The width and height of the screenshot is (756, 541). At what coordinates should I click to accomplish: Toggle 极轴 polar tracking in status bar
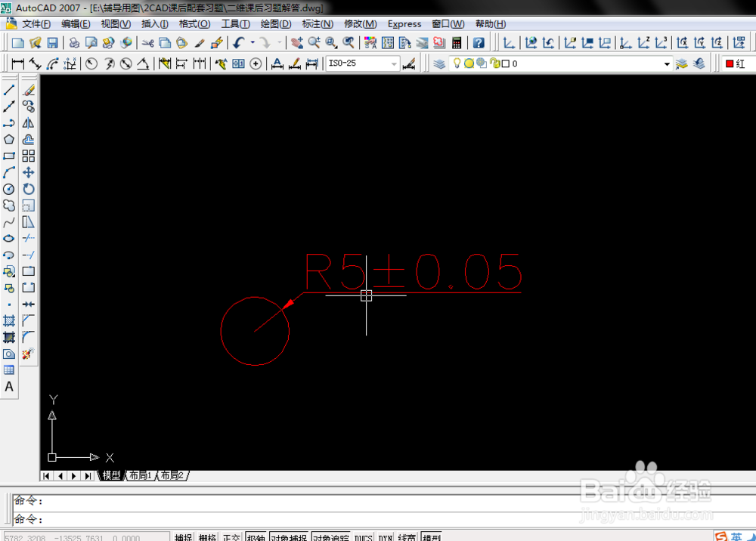[256, 537]
